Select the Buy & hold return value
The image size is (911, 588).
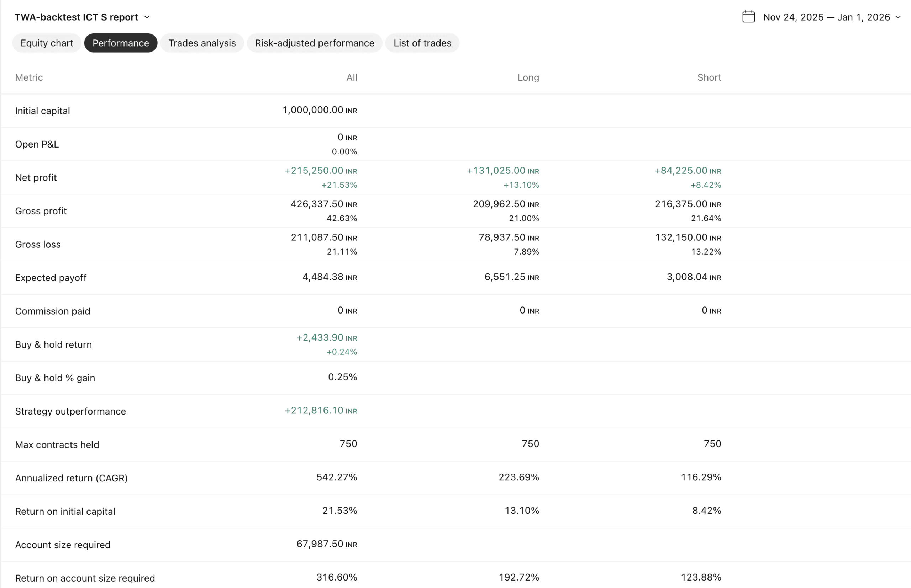(327, 337)
